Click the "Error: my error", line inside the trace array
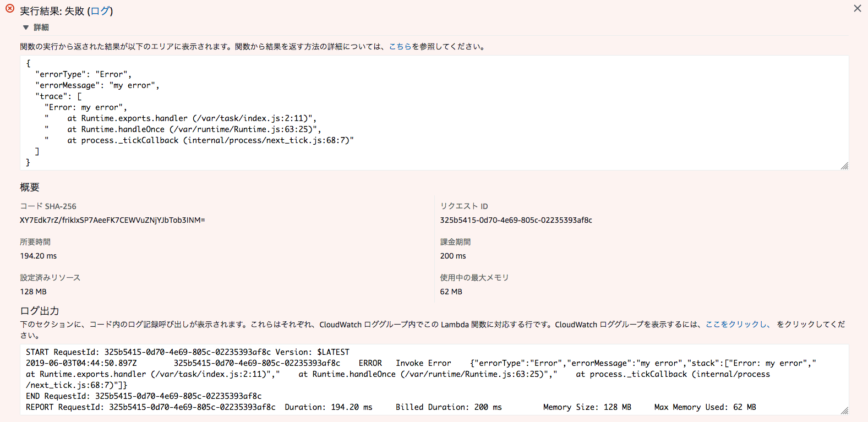Viewport: 868px width, 422px height. (x=86, y=107)
